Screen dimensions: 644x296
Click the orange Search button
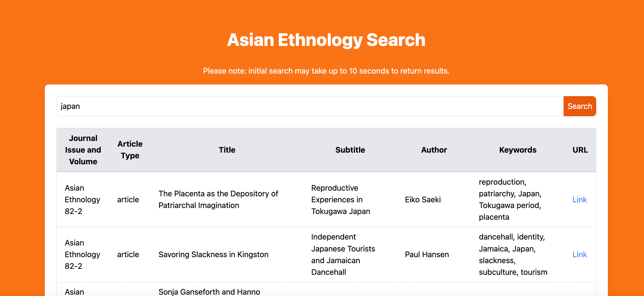pos(580,106)
